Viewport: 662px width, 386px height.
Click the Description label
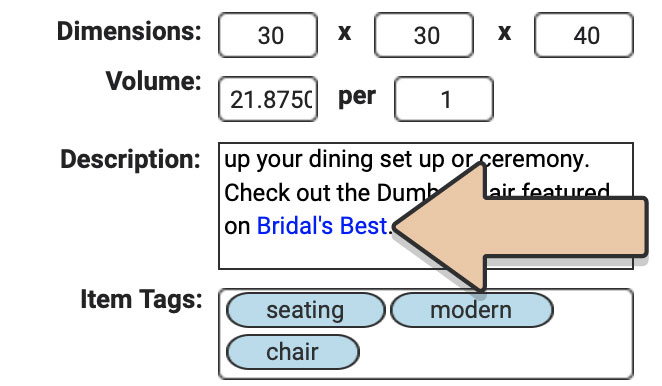130,160
